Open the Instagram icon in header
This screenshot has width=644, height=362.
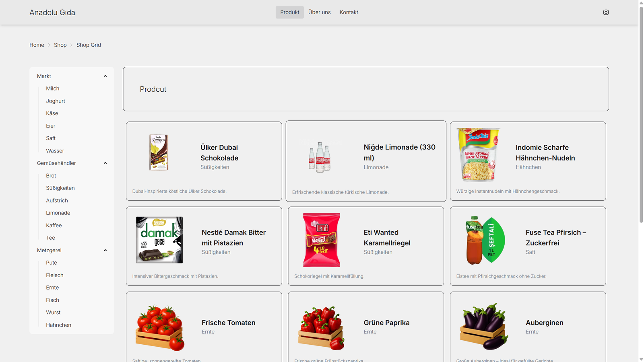pyautogui.click(x=606, y=12)
